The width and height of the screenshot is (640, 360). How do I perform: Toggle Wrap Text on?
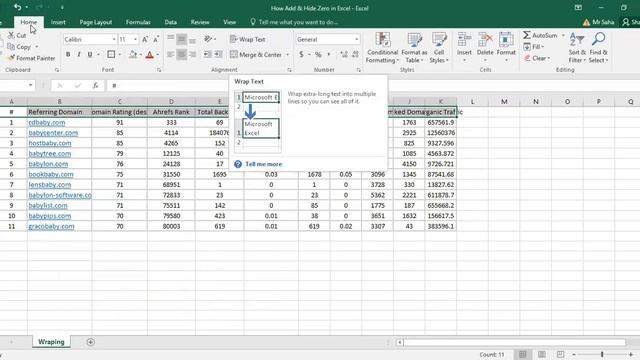pos(248,39)
